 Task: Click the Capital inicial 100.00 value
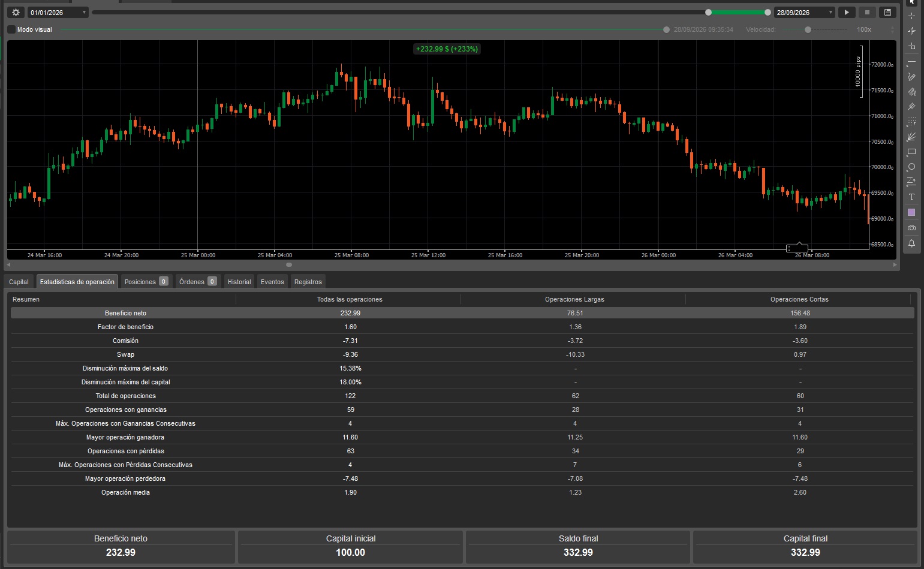pos(350,552)
